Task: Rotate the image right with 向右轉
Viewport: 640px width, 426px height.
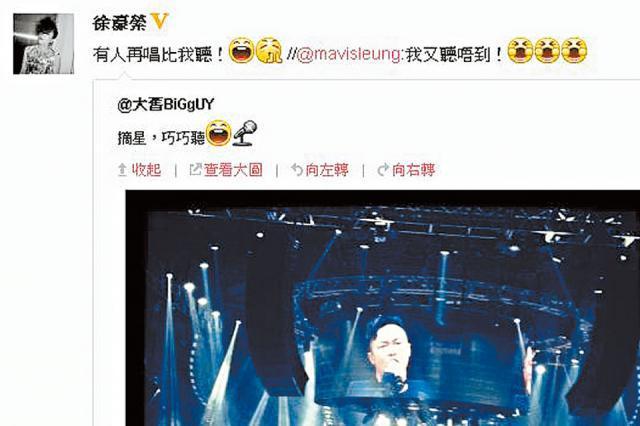Action: click(x=413, y=170)
